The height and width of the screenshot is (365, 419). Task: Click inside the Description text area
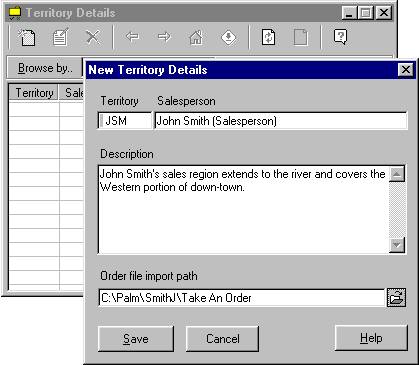pyautogui.click(x=244, y=209)
